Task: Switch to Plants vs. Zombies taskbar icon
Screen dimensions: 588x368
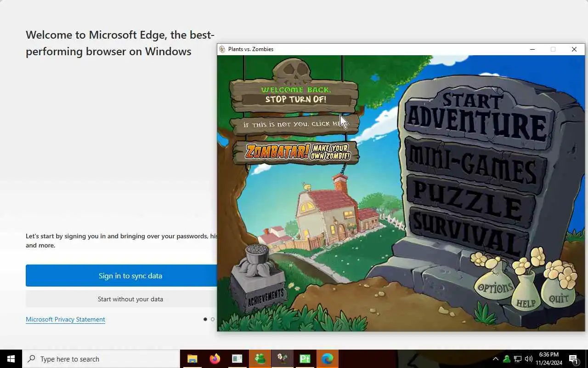Action: [x=282, y=359]
